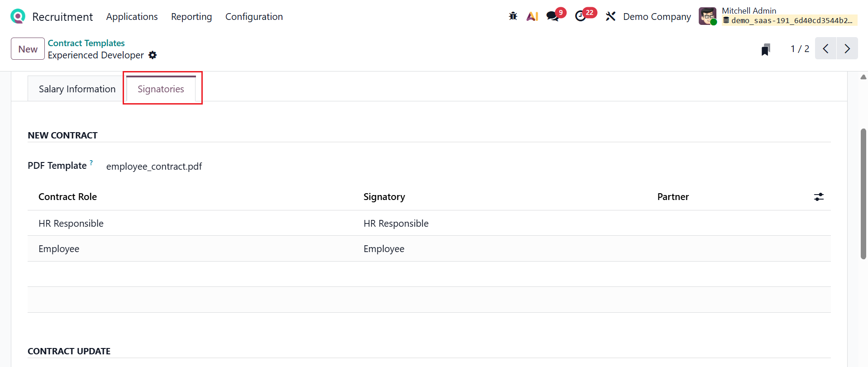Toggle optional columns with the sliders icon

pyautogui.click(x=819, y=197)
